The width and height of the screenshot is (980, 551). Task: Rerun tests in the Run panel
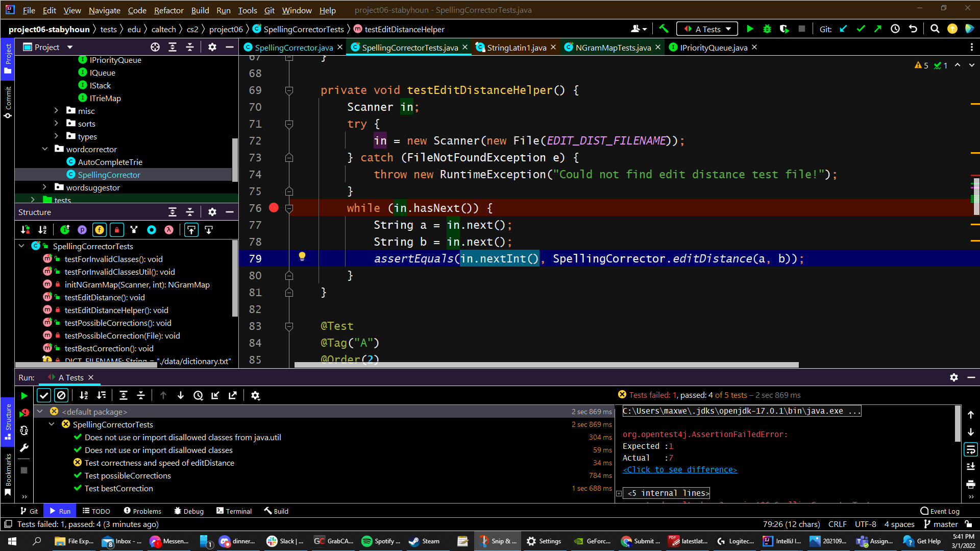click(24, 395)
